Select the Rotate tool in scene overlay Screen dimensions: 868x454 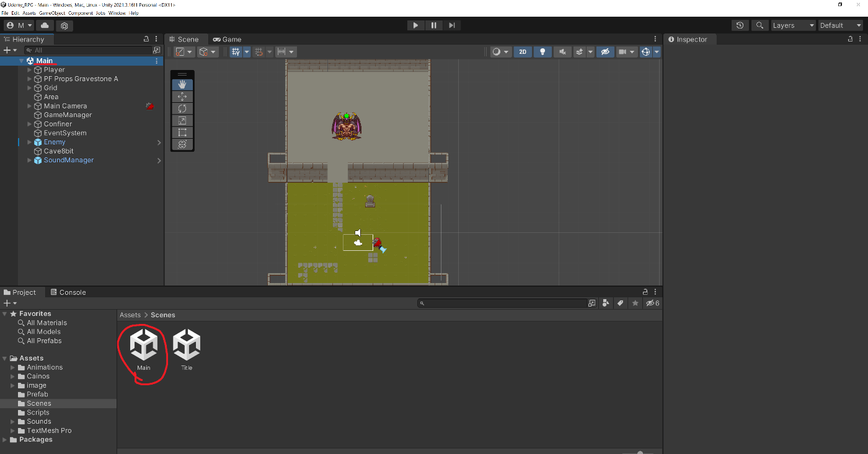tap(182, 108)
